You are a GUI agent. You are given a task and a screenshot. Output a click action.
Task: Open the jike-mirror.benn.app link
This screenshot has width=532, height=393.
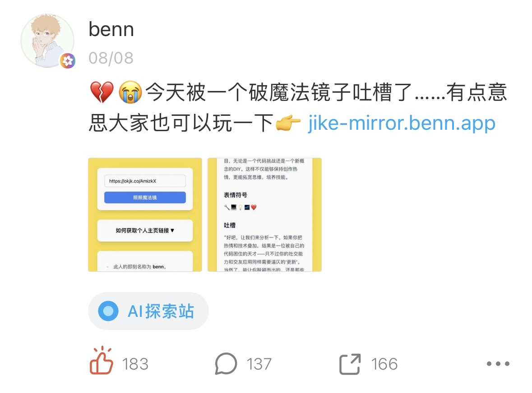(x=402, y=123)
